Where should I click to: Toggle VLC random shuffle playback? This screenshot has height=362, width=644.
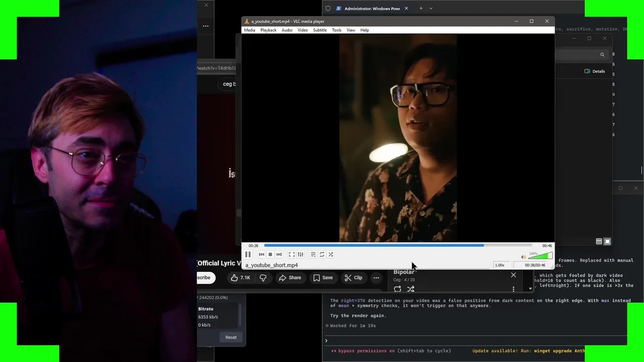coord(331,254)
